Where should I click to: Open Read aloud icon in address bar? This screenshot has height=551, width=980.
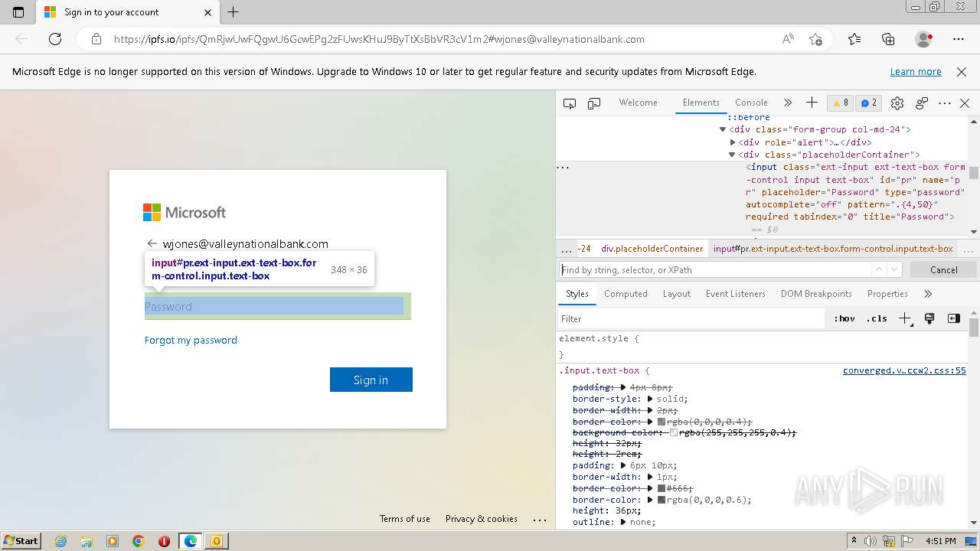788,39
